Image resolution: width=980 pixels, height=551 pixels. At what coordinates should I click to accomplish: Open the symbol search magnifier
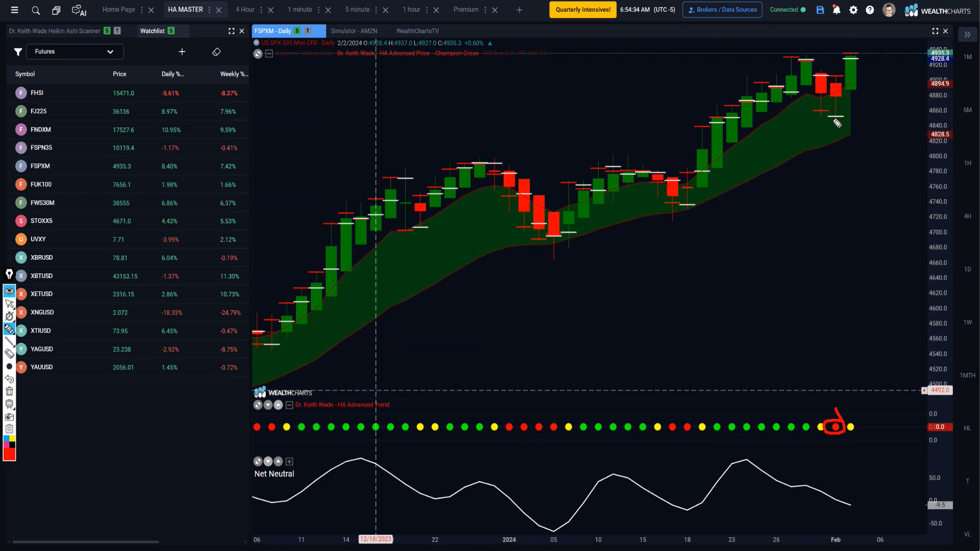(36, 10)
